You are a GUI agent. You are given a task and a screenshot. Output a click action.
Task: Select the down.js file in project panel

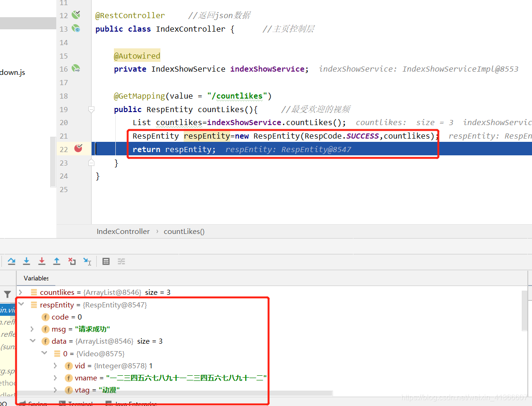click(13, 72)
